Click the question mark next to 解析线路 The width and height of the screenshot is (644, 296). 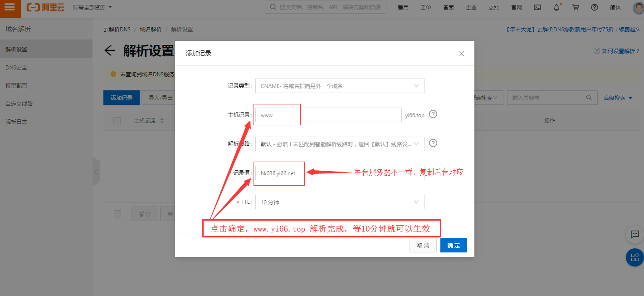[433, 143]
